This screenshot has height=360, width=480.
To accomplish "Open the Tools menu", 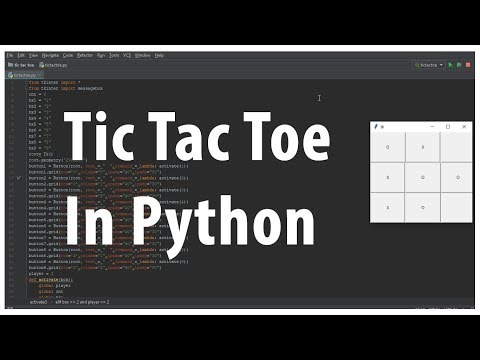I will click(114, 55).
